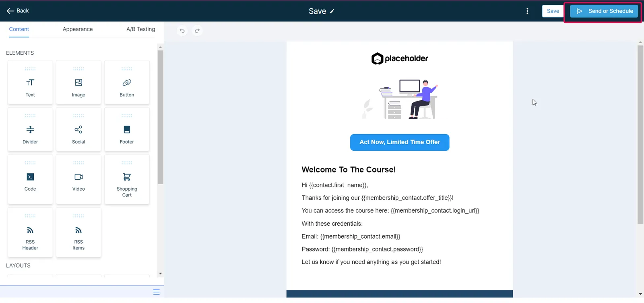Edit the Save title with pencil icon
The image size is (644, 303).
pyautogui.click(x=332, y=11)
